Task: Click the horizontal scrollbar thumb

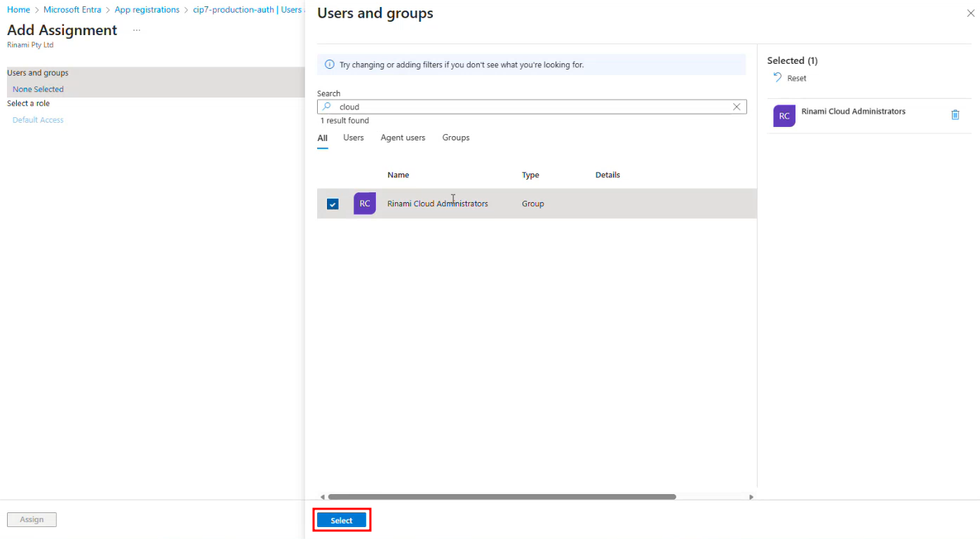Action: (502, 497)
